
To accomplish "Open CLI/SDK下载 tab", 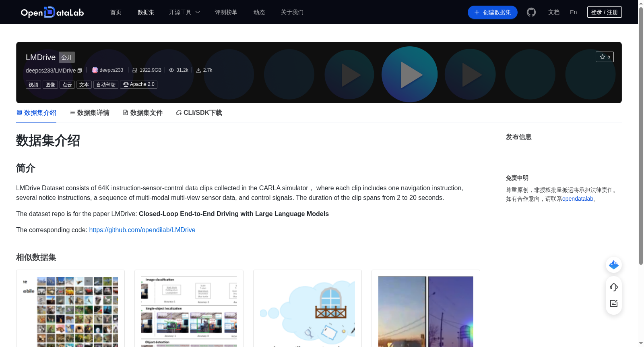I will [199, 113].
